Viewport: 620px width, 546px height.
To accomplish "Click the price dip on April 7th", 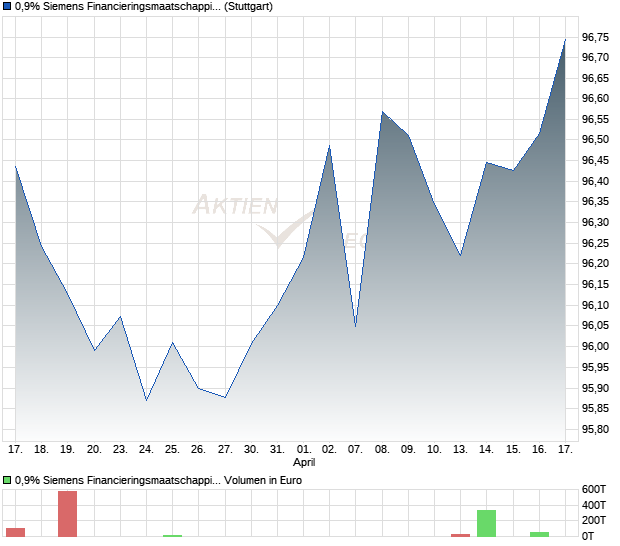I will (x=355, y=326).
